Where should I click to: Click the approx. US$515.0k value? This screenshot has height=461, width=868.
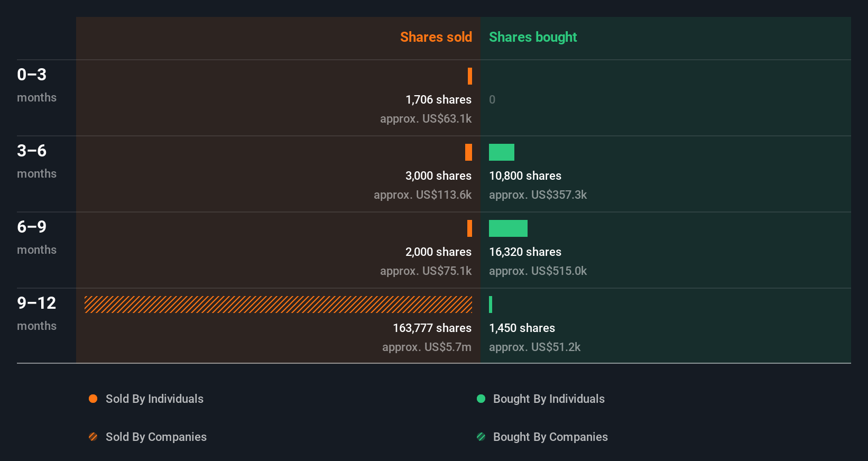click(538, 271)
